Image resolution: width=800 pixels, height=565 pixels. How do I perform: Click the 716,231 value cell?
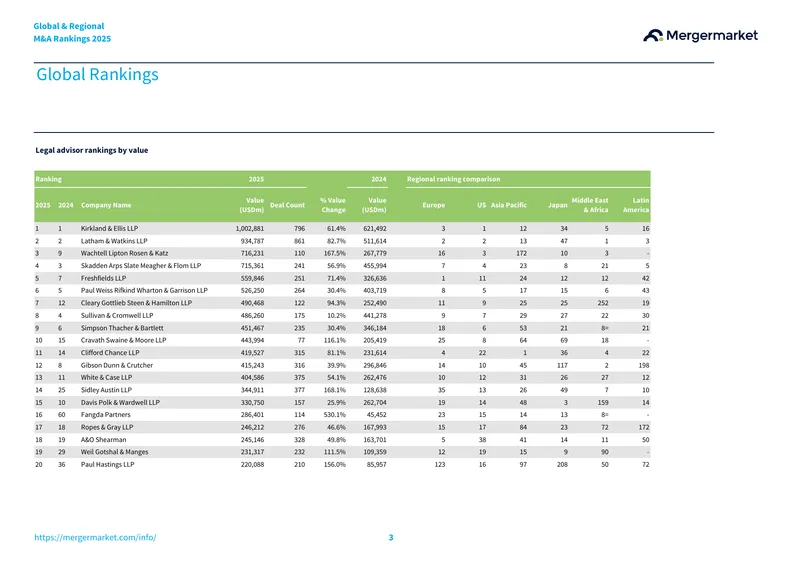coord(252,253)
